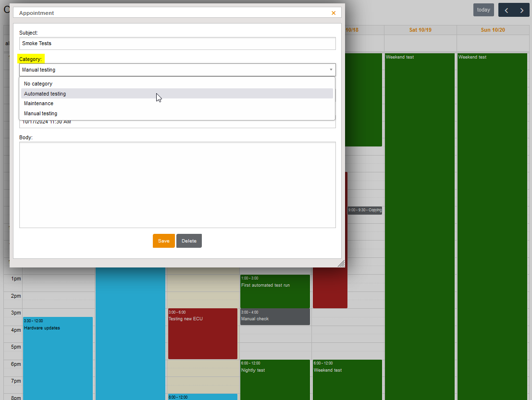Viewport: 532px width, 400px height.
Task: Click the dialog resize grip icon
Action: point(341,264)
